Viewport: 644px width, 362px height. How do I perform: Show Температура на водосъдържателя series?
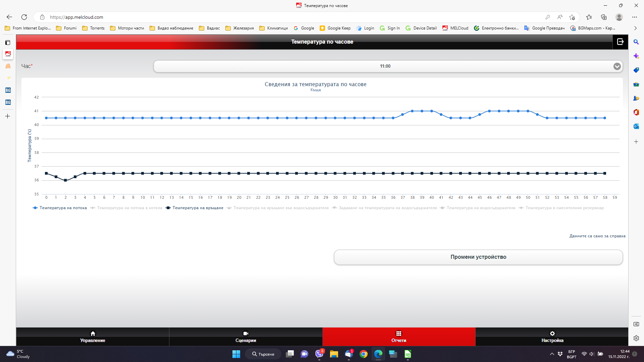click(480, 208)
